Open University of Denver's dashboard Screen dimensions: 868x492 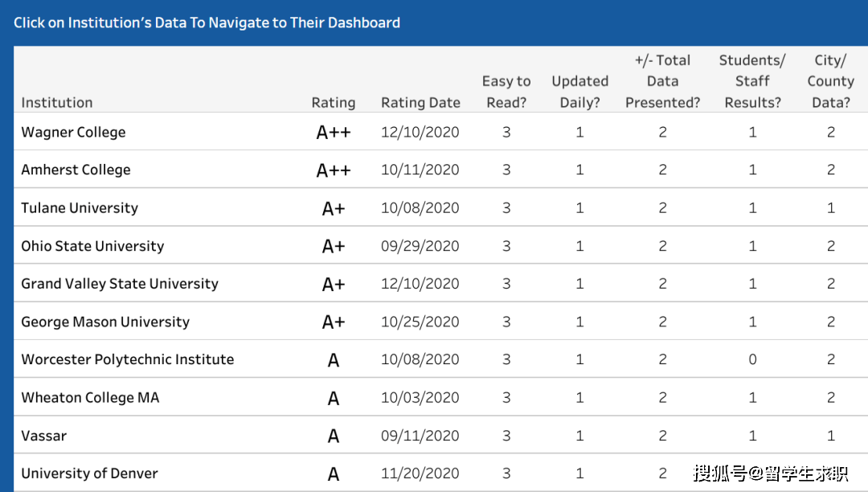(x=89, y=474)
